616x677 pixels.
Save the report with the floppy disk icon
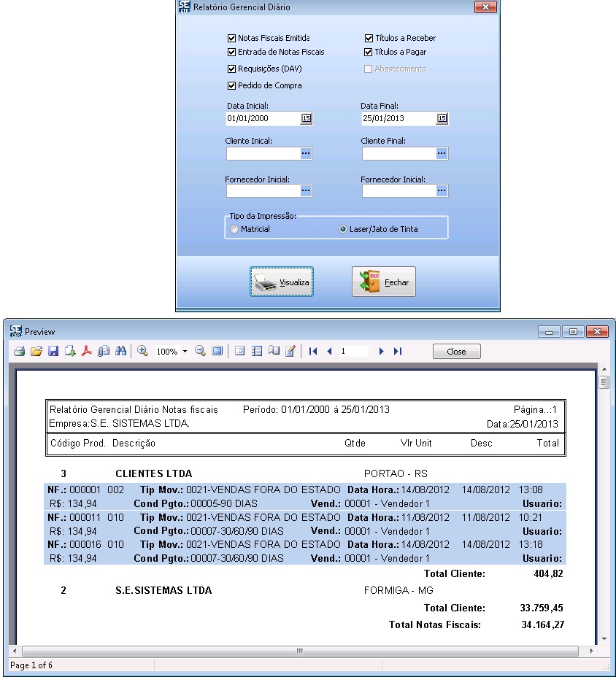(x=53, y=351)
